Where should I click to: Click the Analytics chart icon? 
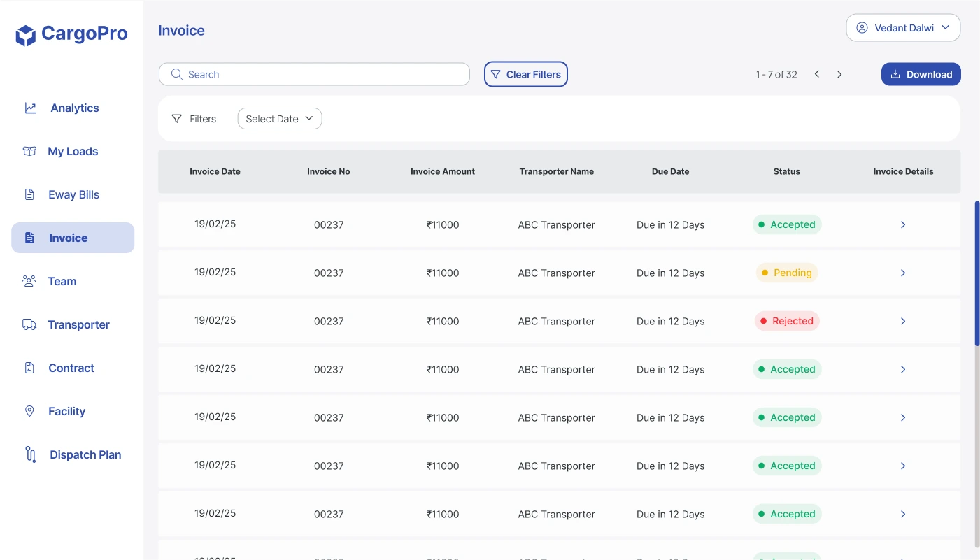30,108
